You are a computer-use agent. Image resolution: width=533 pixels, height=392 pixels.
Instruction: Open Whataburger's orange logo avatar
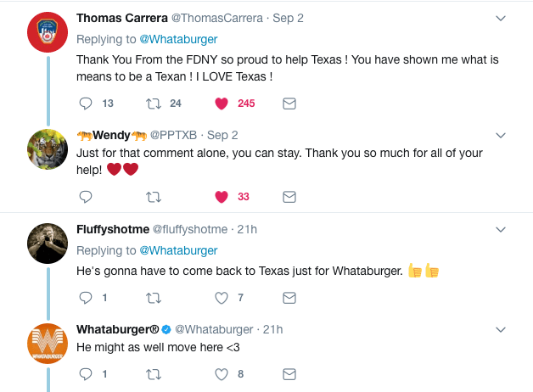point(48,344)
